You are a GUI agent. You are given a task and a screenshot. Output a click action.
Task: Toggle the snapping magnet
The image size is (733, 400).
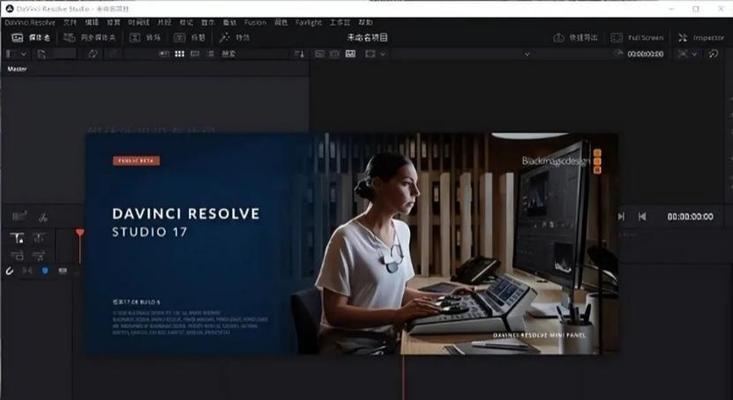[x=9, y=271]
